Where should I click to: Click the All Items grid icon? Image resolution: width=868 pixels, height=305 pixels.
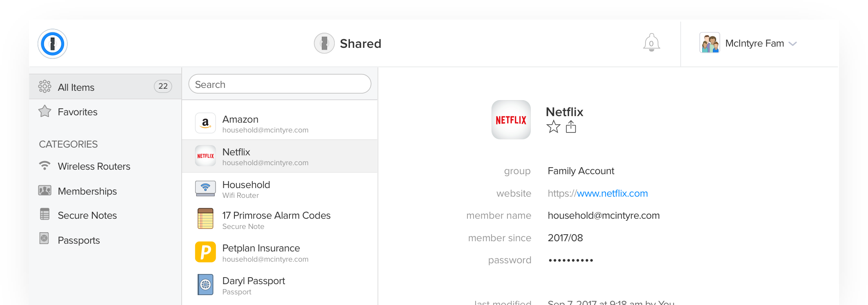point(45,86)
